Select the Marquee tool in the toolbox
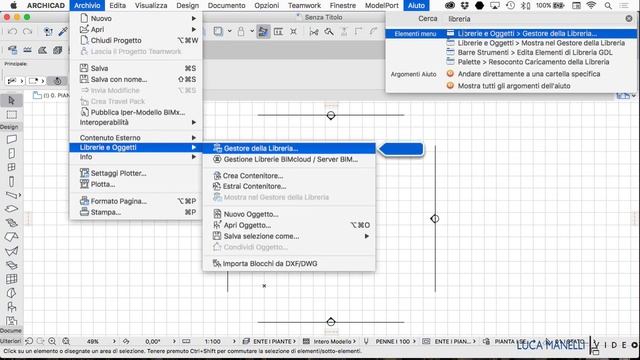 coord(11,115)
